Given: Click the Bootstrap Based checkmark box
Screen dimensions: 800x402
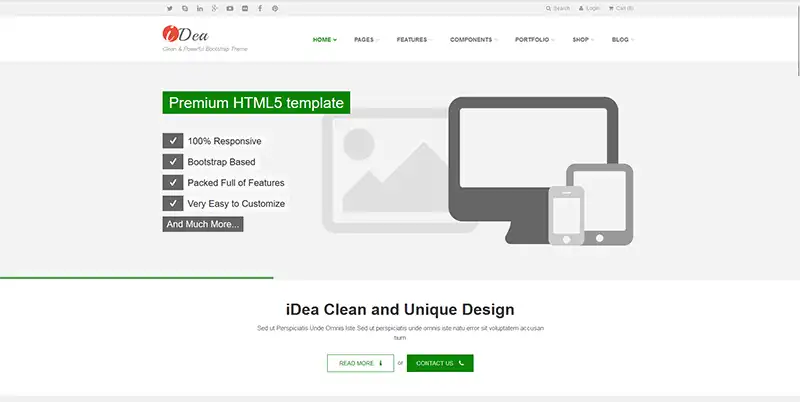Looking at the screenshot, I should tap(172, 162).
